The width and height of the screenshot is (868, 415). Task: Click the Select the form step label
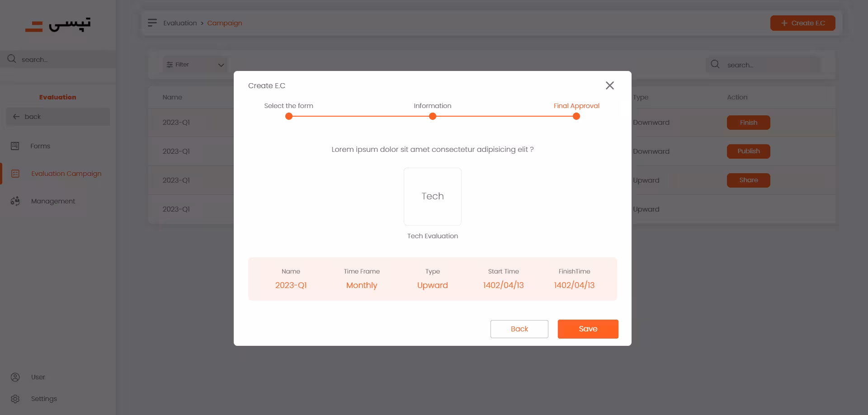point(288,106)
